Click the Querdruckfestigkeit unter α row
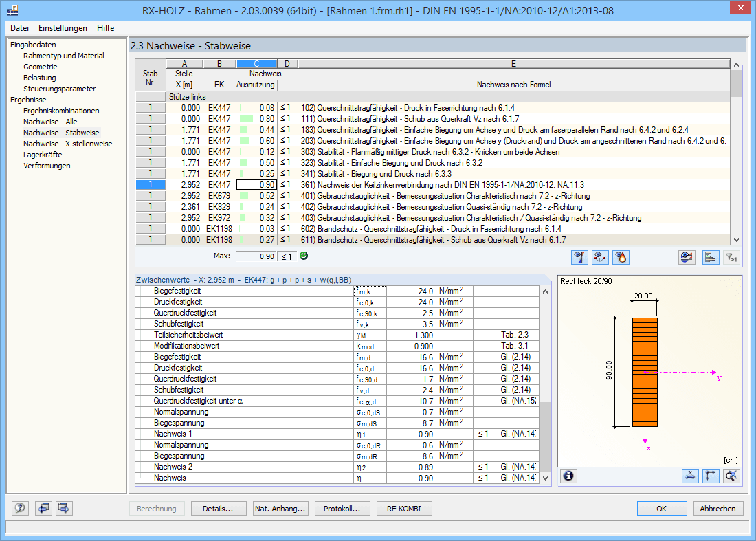The height and width of the screenshot is (541, 756). point(337,401)
